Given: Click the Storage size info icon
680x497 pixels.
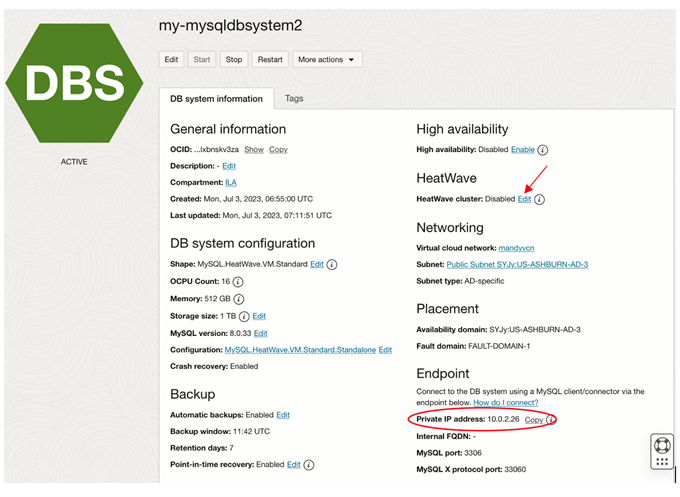Looking at the screenshot, I should [244, 317].
